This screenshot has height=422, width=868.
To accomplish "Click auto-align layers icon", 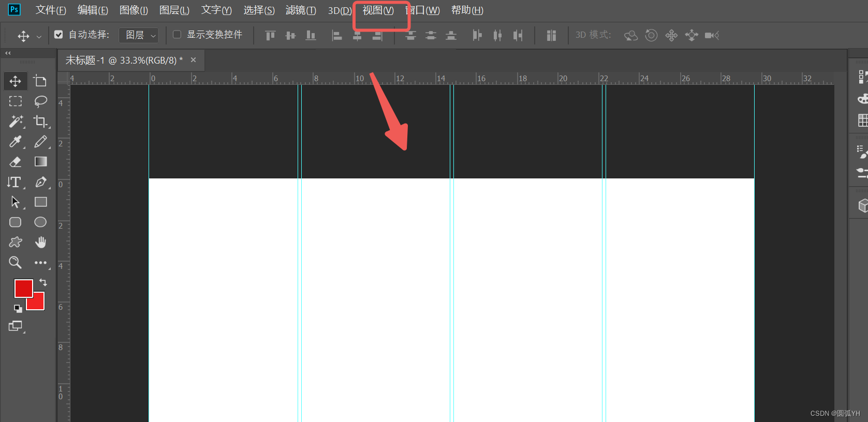I will pos(551,35).
